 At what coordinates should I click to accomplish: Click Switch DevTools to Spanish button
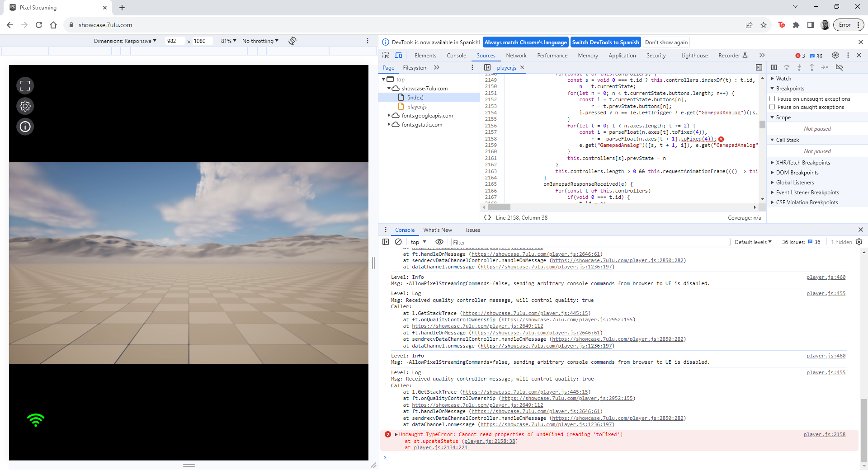pos(605,42)
